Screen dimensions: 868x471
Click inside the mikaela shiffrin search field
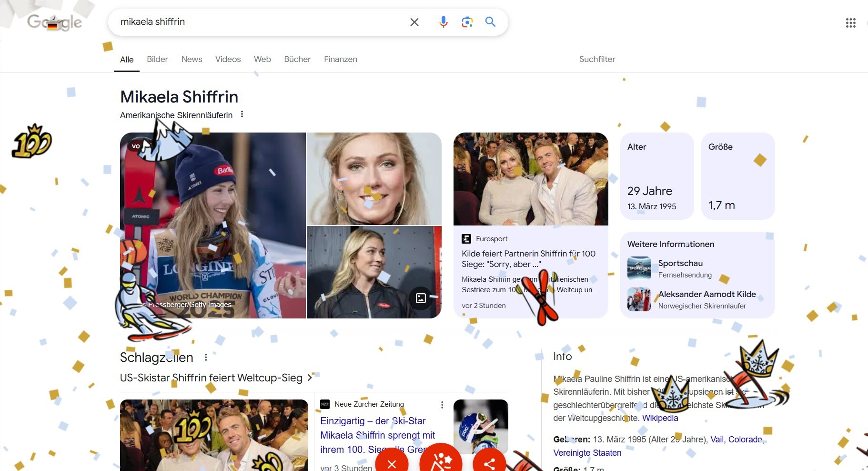click(x=257, y=22)
